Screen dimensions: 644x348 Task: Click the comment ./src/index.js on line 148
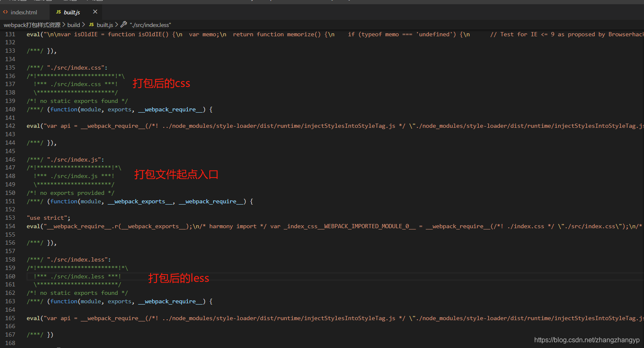coord(74,176)
